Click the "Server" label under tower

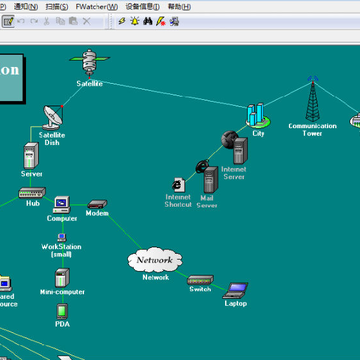(x=32, y=174)
